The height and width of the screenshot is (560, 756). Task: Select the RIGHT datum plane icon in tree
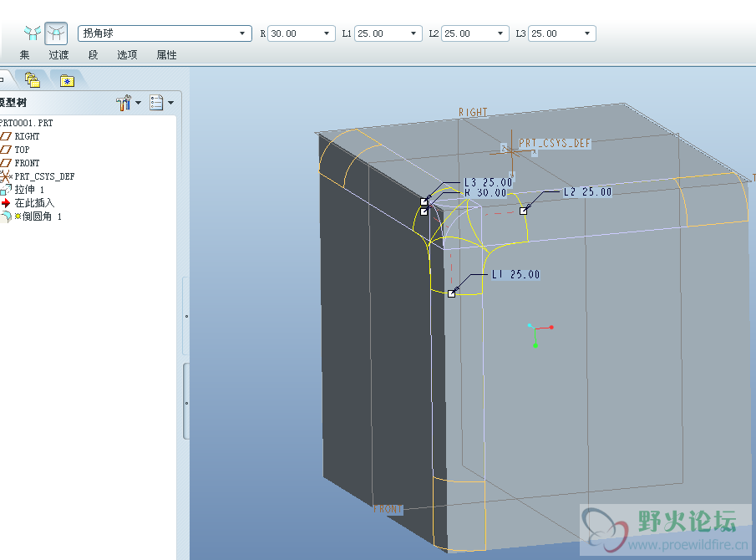point(6,136)
